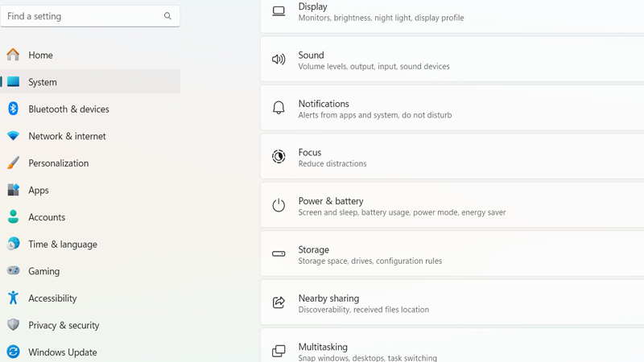
Task: Open Bluetooth & devices settings
Action: click(90, 109)
